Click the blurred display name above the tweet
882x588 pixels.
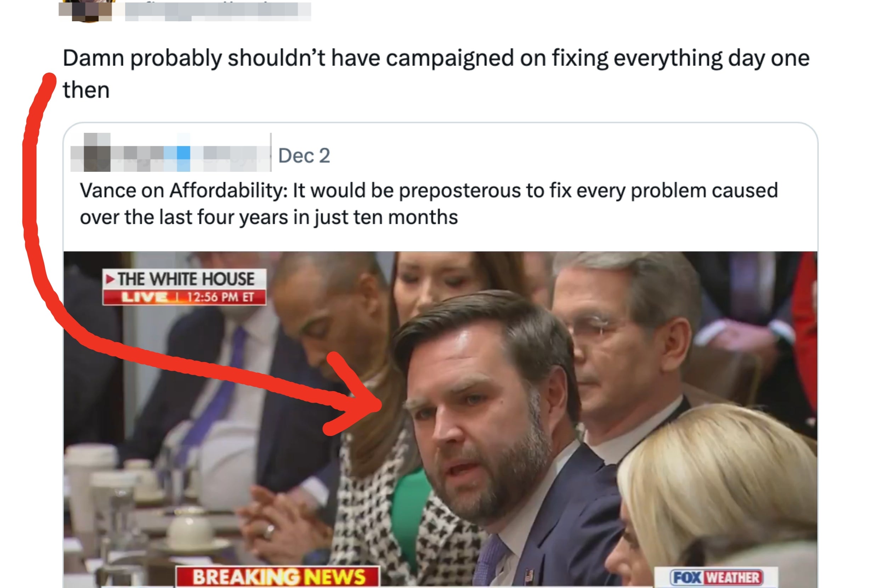pyautogui.click(x=217, y=11)
